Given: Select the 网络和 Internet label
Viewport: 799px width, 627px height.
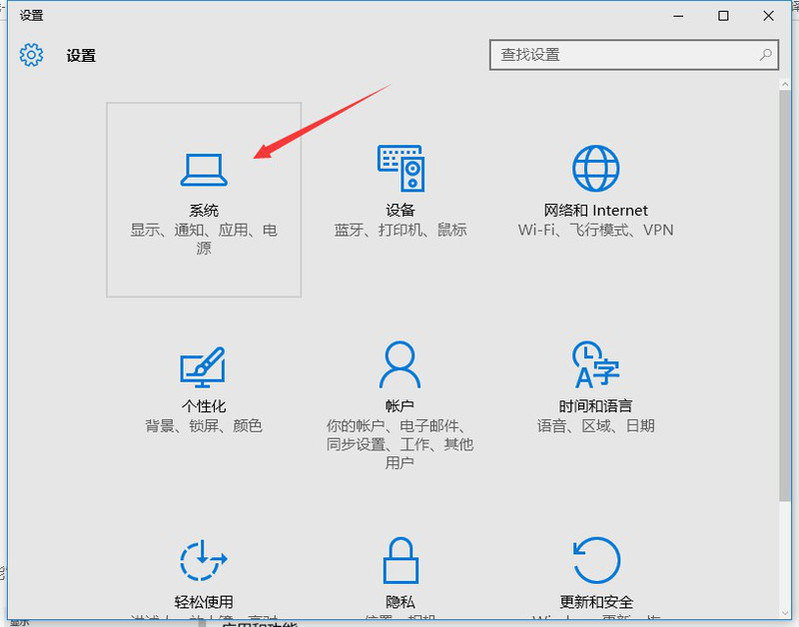Looking at the screenshot, I should coord(596,210).
